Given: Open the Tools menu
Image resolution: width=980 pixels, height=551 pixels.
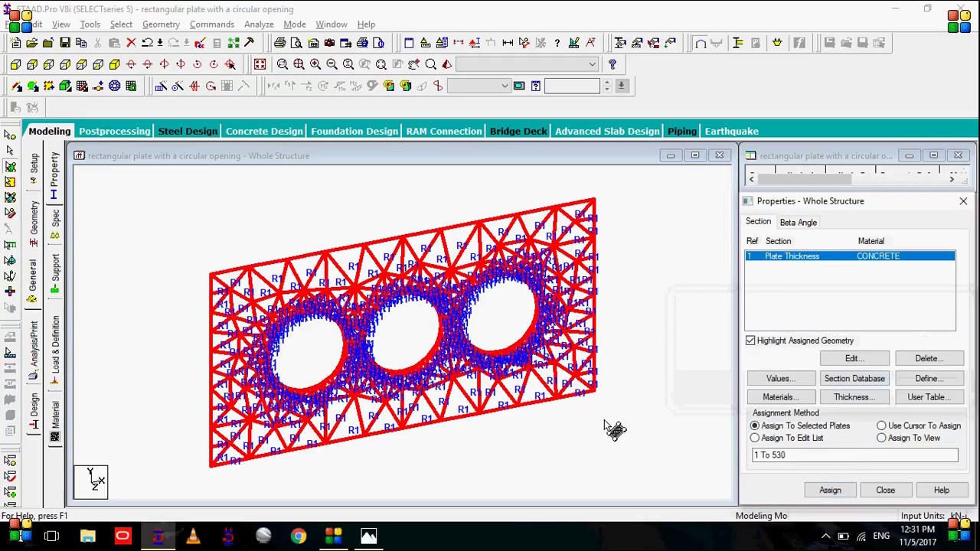Looking at the screenshot, I should [90, 24].
